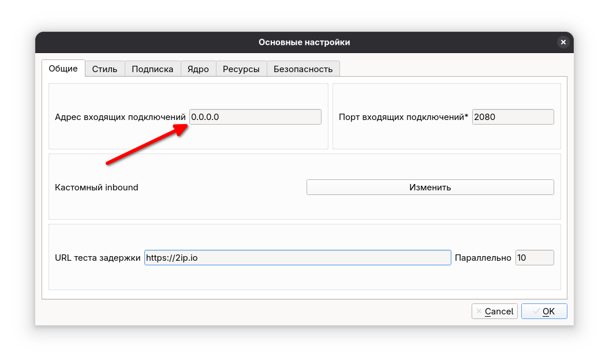Select the Ядро tab
Screen dimensions: 609x364
point(198,69)
